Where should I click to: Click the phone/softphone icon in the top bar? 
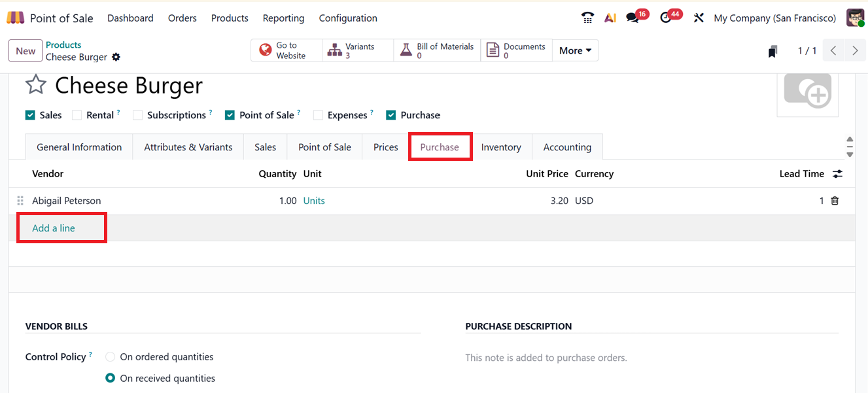pos(587,18)
